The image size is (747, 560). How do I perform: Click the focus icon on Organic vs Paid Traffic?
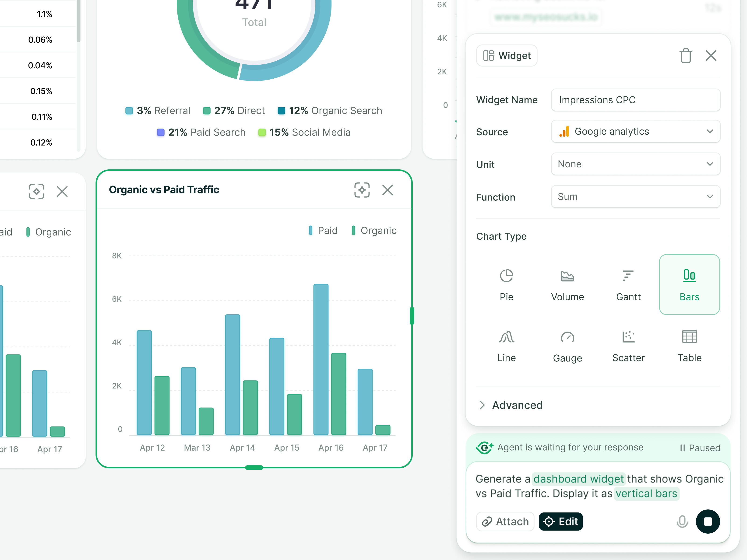[x=362, y=190]
